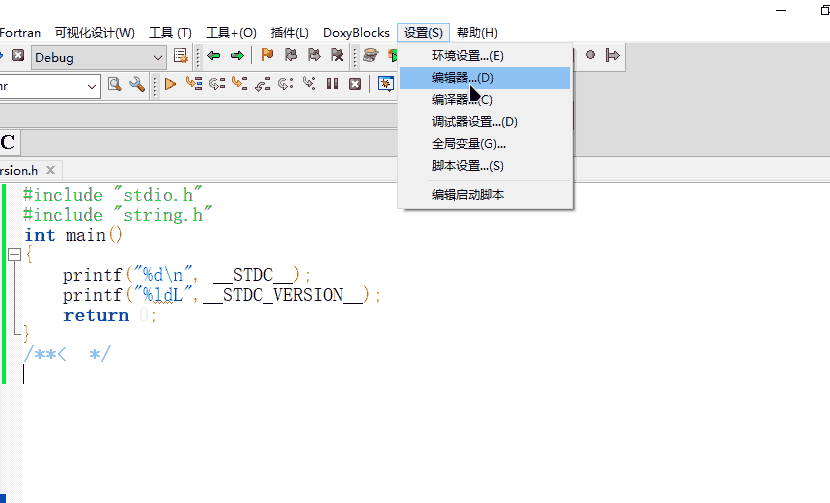This screenshot has width=830, height=503.
Task: Toggle bookmark with the orange flag icon
Action: 267,55
